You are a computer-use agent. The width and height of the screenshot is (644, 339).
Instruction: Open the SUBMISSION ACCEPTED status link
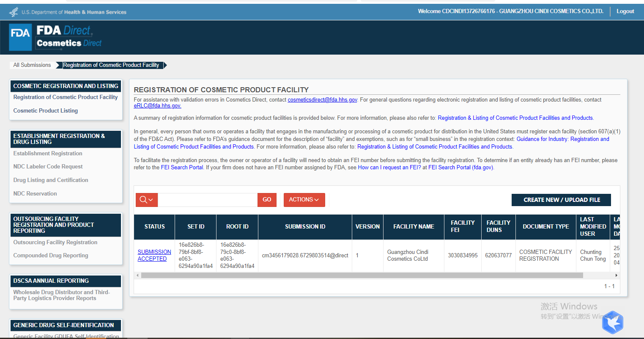pyautogui.click(x=154, y=255)
